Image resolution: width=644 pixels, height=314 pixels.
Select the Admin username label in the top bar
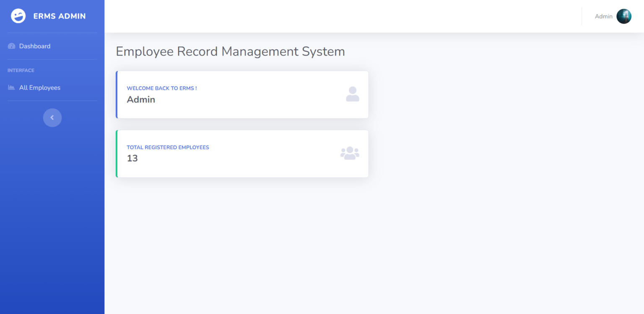pos(604,16)
